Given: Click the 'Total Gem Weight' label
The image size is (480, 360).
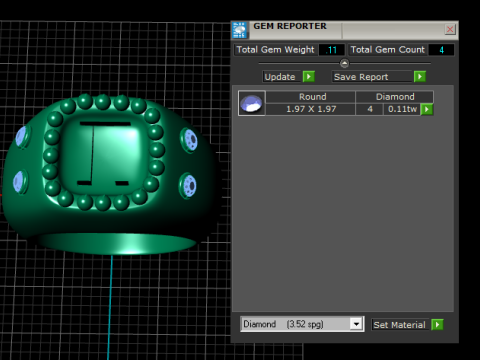Looking at the screenshot, I should tap(275, 50).
